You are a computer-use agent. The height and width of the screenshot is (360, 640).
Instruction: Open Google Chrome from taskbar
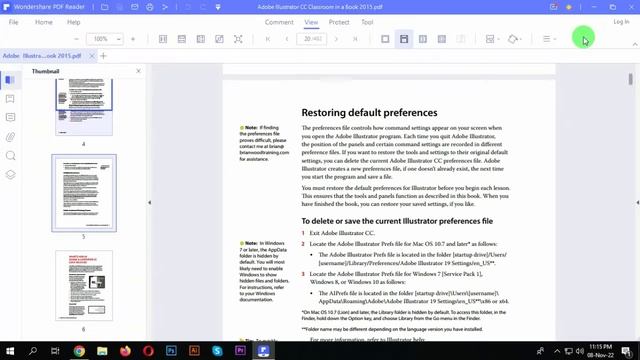79,351
